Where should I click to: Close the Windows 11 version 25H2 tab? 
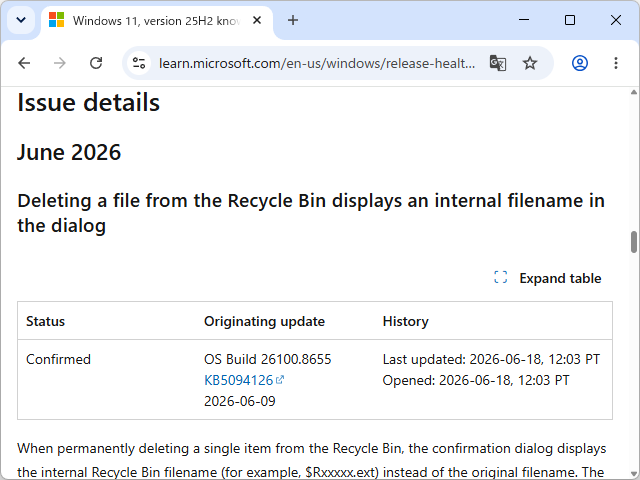click(x=257, y=20)
